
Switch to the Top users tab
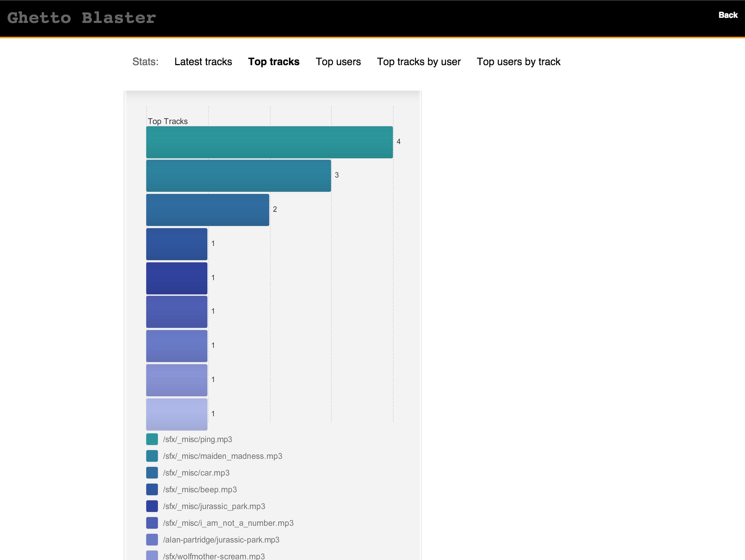[338, 61]
